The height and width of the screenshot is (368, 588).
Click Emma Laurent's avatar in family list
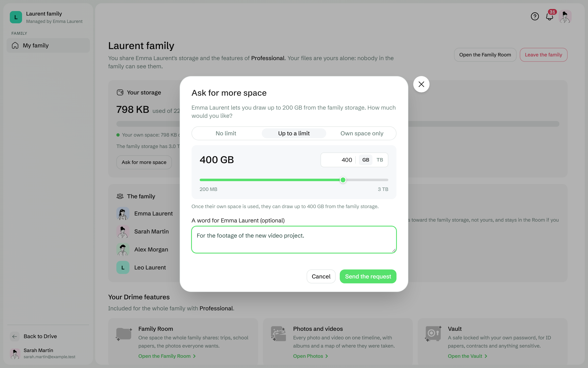tap(123, 213)
